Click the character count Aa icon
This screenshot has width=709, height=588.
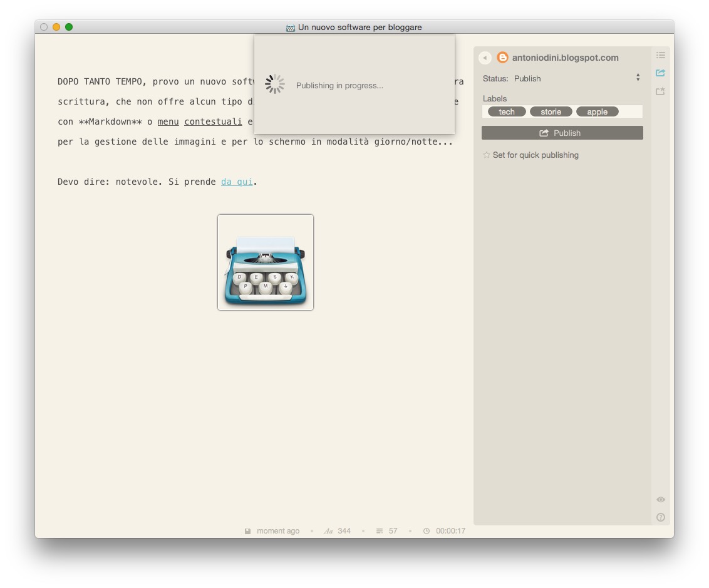(x=328, y=531)
